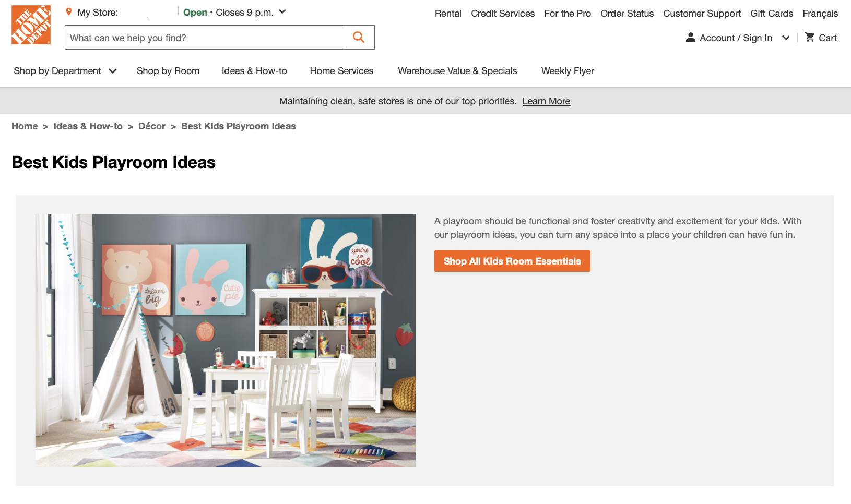Click the account person icon
Screen dimensions: 851x504
click(690, 38)
